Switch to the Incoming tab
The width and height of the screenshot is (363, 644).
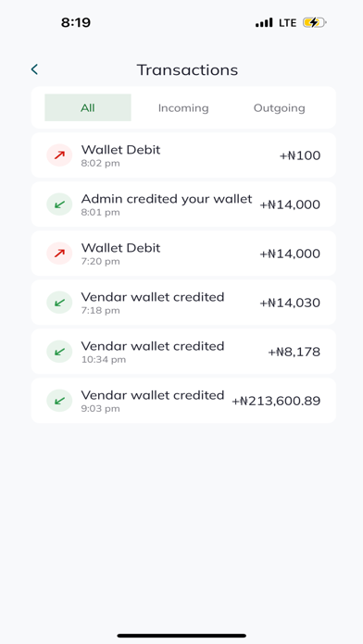pos(183,108)
